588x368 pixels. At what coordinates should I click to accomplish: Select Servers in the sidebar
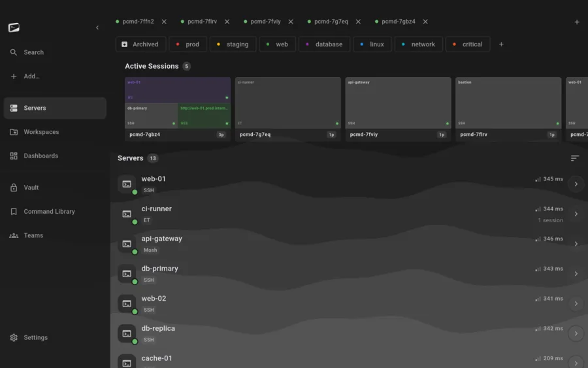(55, 108)
